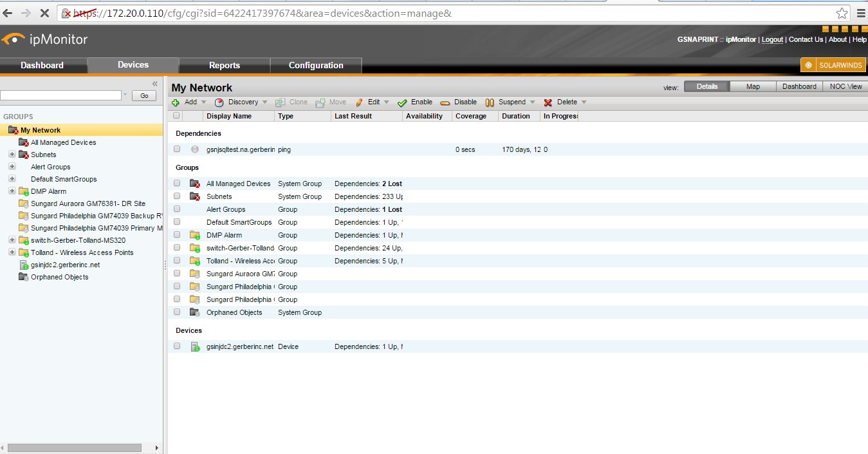Open Chrome menu hamburger icon
868x454 pixels.
pyautogui.click(x=861, y=13)
